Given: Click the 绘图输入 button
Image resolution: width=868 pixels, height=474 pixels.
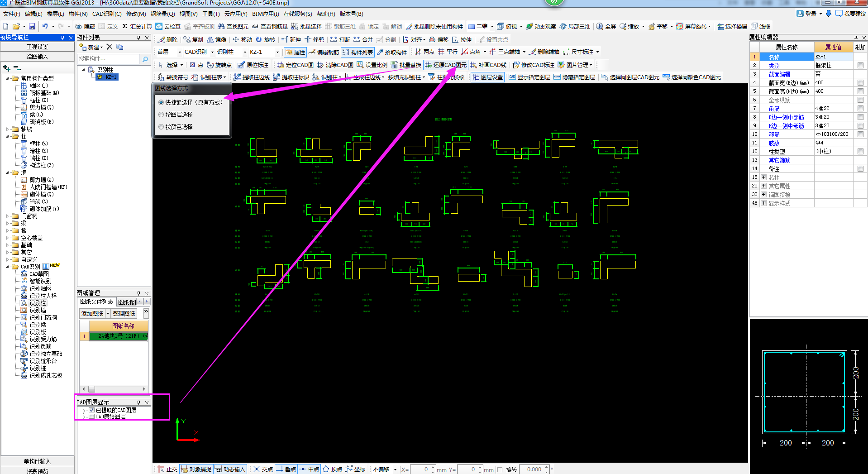Looking at the screenshot, I should [37, 57].
